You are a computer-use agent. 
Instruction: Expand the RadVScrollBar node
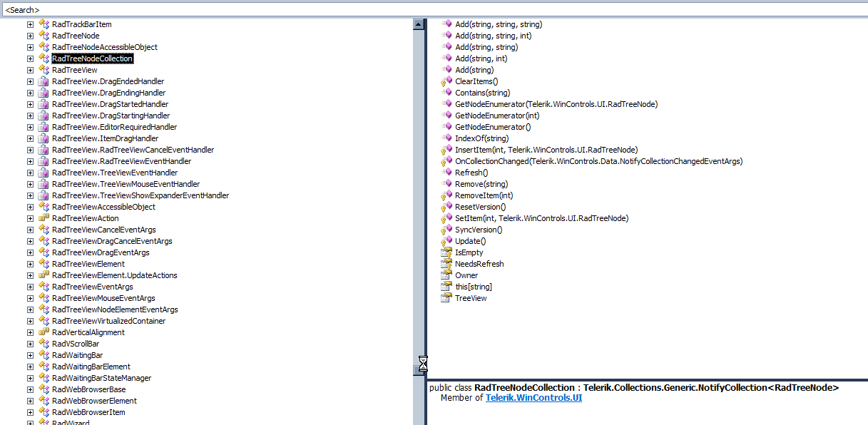(x=30, y=344)
